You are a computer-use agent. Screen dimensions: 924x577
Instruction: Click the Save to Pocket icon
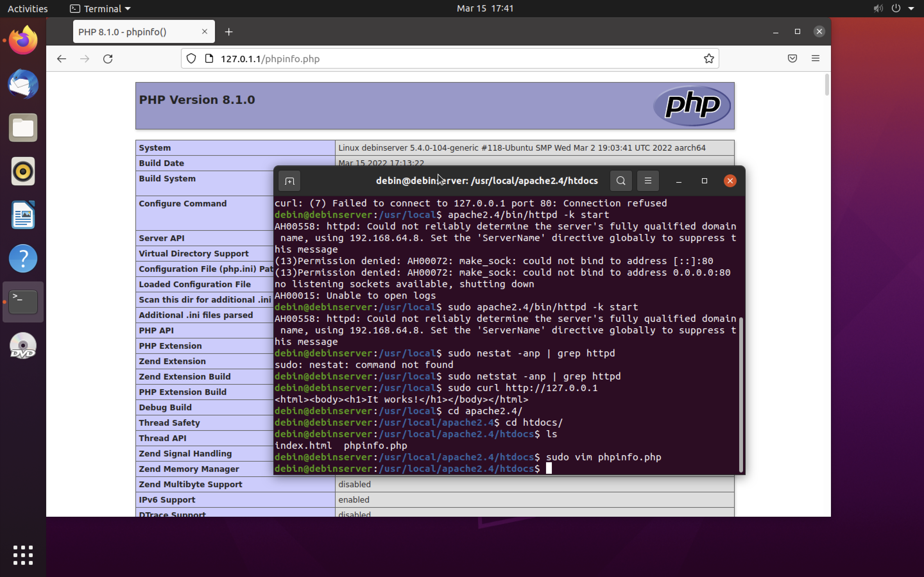click(x=792, y=59)
